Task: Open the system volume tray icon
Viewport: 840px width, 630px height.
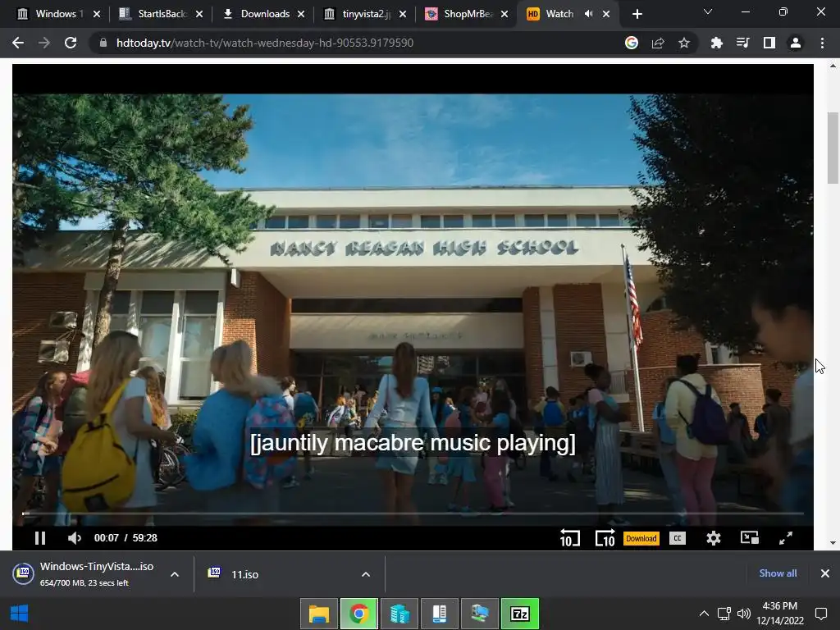Action: pyautogui.click(x=743, y=614)
